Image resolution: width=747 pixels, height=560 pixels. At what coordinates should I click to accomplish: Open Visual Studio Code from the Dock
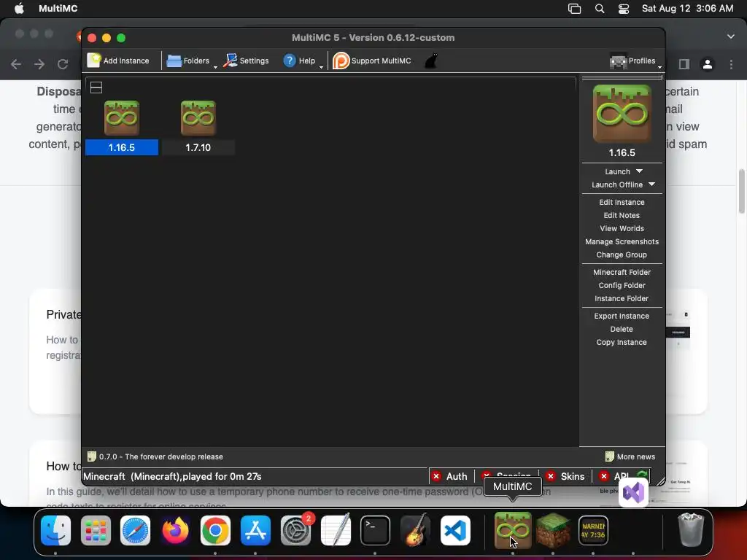tap(455, 530)
